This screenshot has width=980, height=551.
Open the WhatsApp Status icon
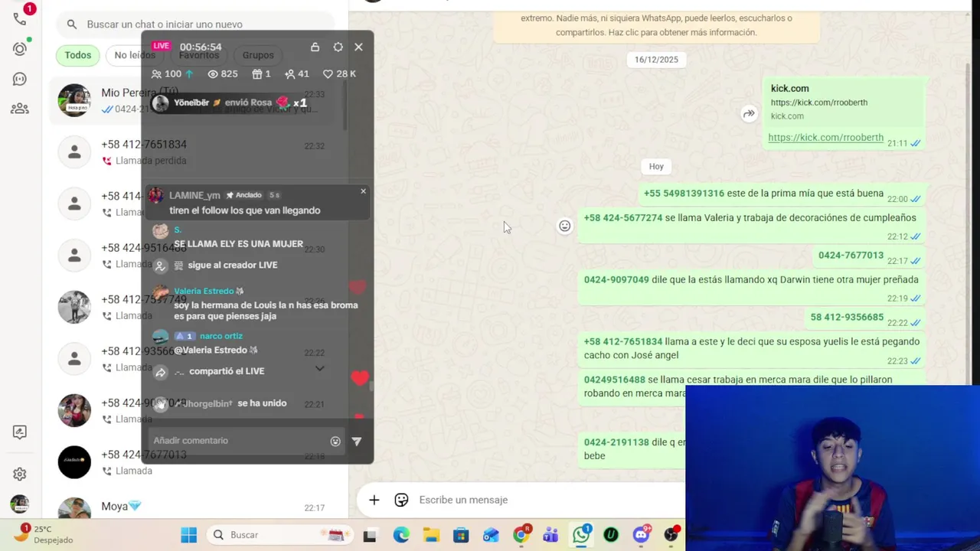pos(20,48)
